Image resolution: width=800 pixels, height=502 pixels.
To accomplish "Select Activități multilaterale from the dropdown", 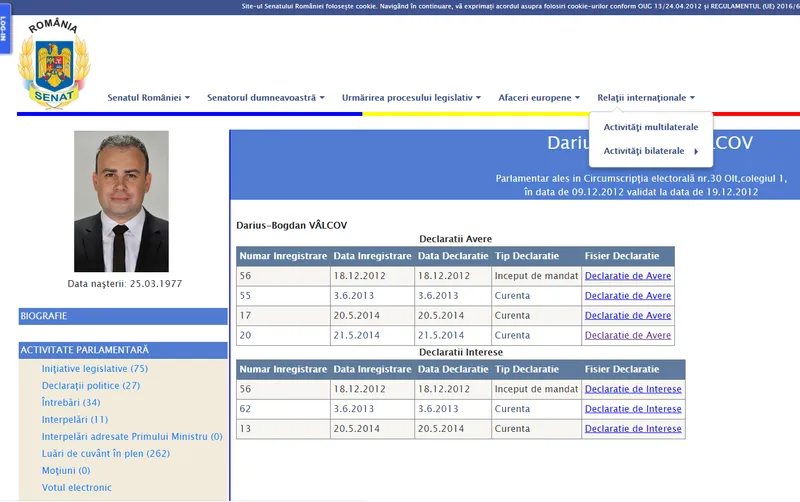I will tap(651, 128).
